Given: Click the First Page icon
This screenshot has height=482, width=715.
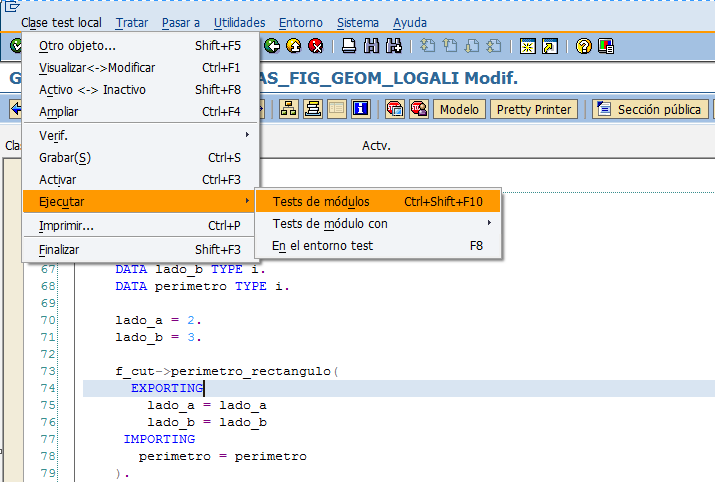Looking at the screenshot, I should tap(427, 46).
